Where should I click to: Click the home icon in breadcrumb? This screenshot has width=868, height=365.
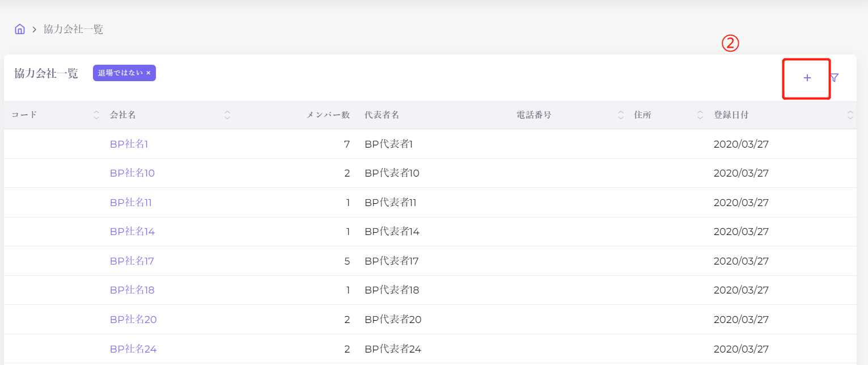point(20,30)
